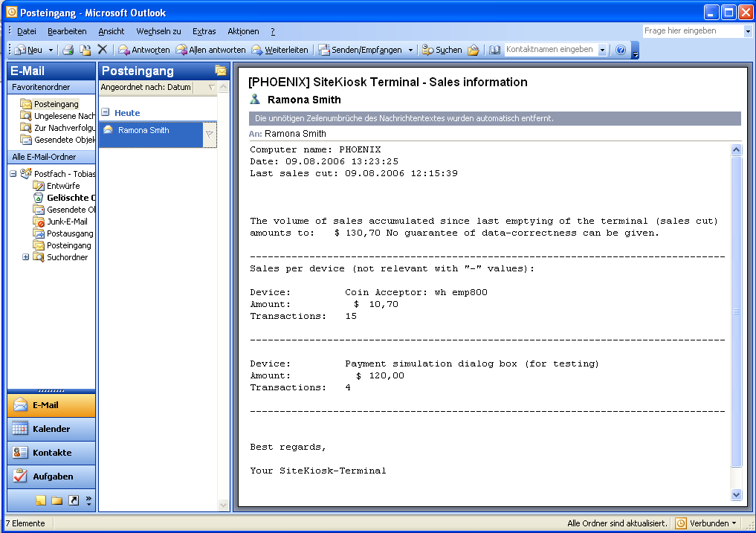This screenshot has width=756, height=533.
Task: Open the Aktionen menu
Action: [x=243, y=31]
